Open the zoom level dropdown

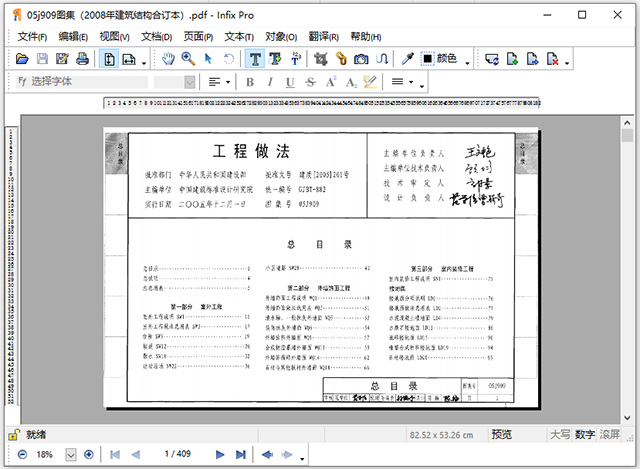(71, 454)
